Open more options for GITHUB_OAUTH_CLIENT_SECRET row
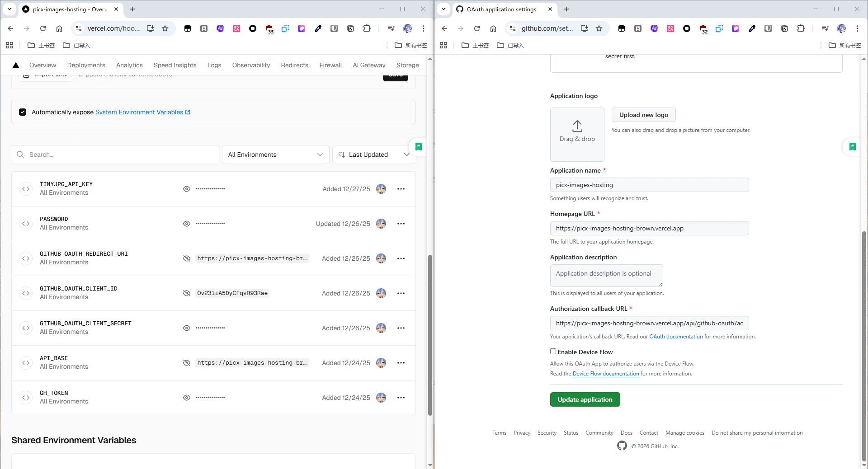 (401, 328)
